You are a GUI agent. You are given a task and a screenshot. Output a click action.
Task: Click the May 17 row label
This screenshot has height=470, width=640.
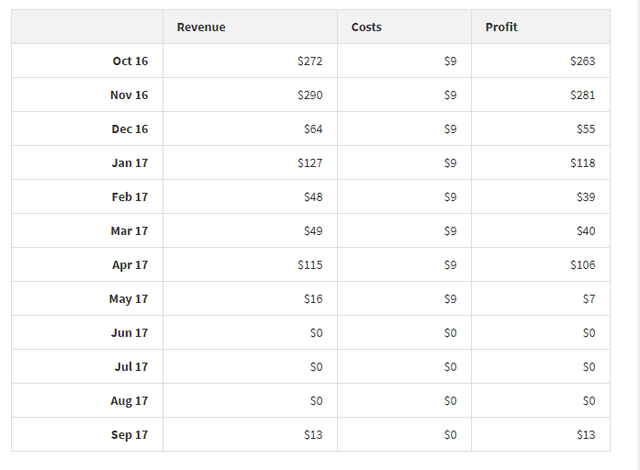(128, 299)
